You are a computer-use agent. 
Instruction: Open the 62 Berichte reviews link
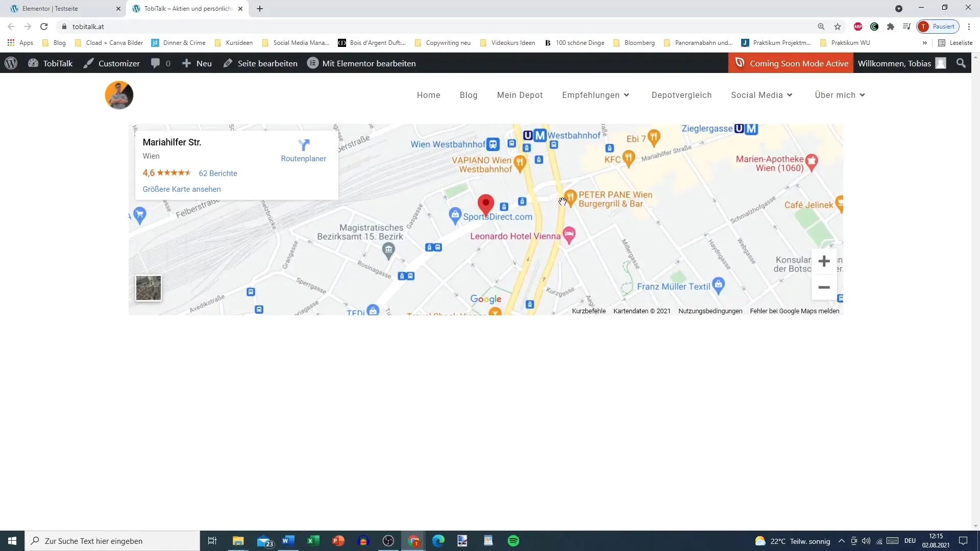tap(218, 173)
